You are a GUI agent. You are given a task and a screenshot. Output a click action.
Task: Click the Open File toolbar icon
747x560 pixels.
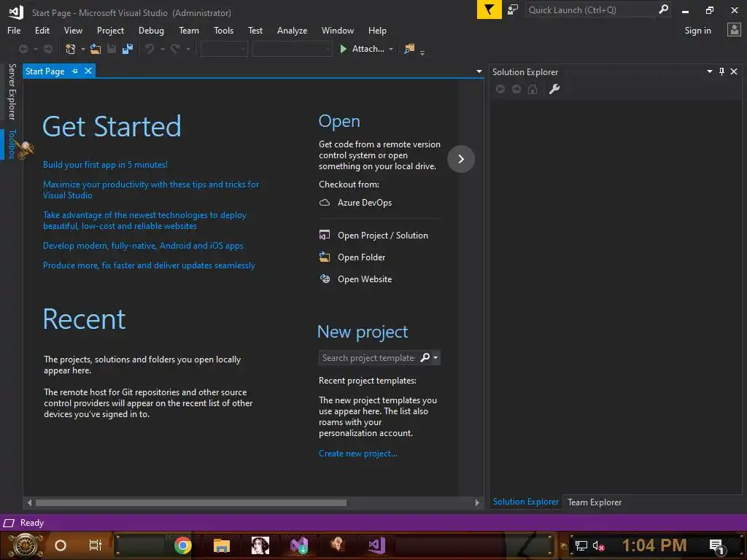[x=96, y=49]
